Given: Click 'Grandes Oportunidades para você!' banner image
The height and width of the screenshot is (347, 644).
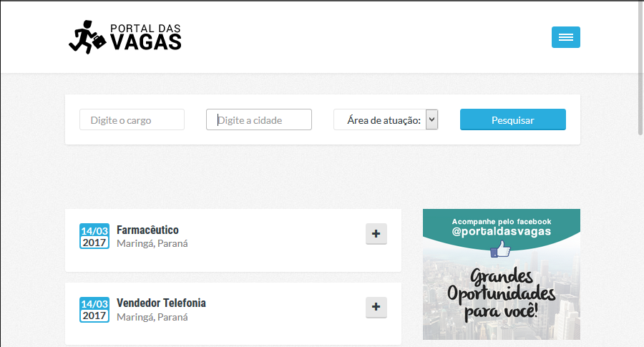Looking at the screenshot, I should tap(501, 295).
